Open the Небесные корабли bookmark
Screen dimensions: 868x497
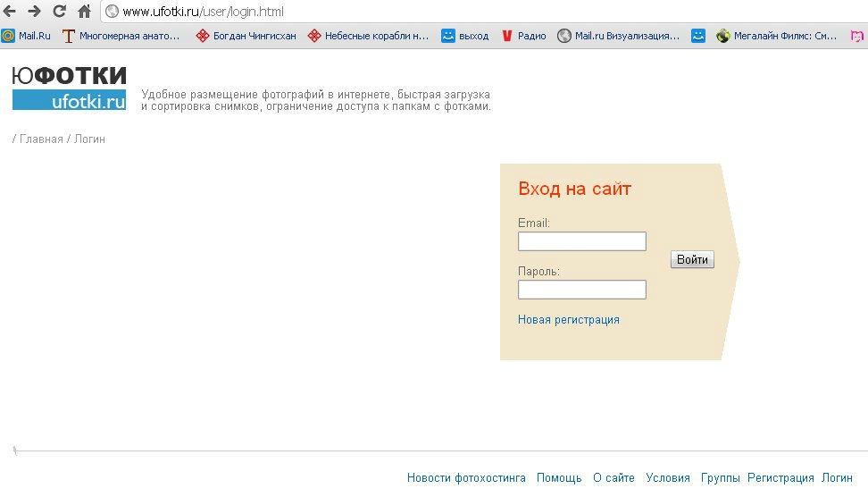coord(368,37)
